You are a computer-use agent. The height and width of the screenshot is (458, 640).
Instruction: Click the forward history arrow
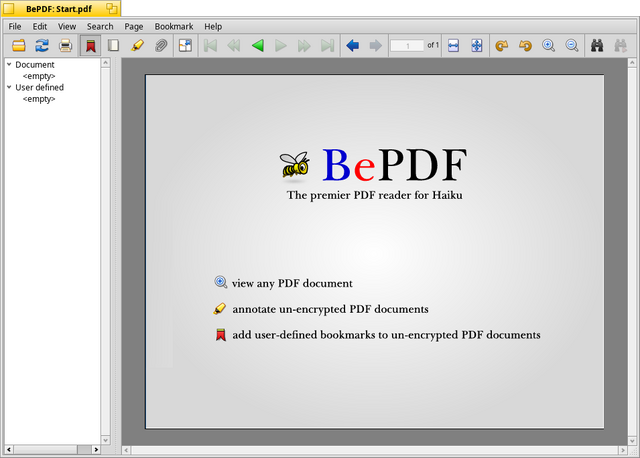[x=376, y=45]
